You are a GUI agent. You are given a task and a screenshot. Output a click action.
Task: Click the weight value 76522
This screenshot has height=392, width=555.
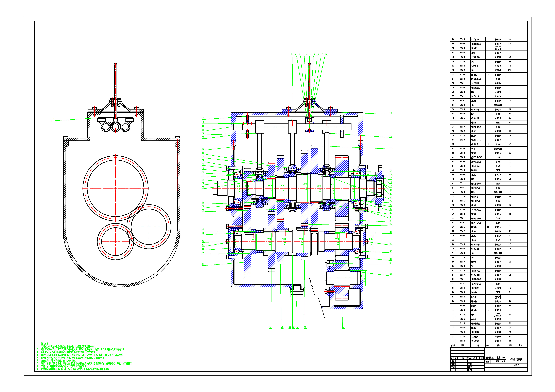tap(498, 362)
